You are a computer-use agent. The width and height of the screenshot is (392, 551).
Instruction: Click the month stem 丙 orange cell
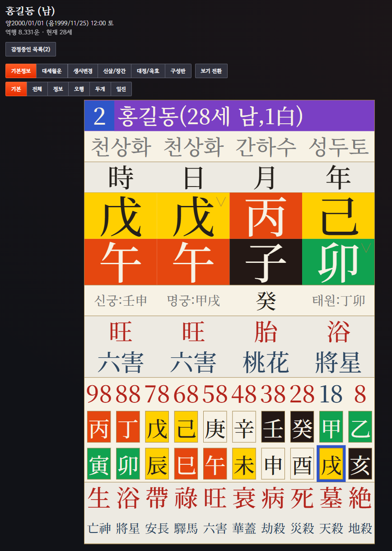[266, 216]
